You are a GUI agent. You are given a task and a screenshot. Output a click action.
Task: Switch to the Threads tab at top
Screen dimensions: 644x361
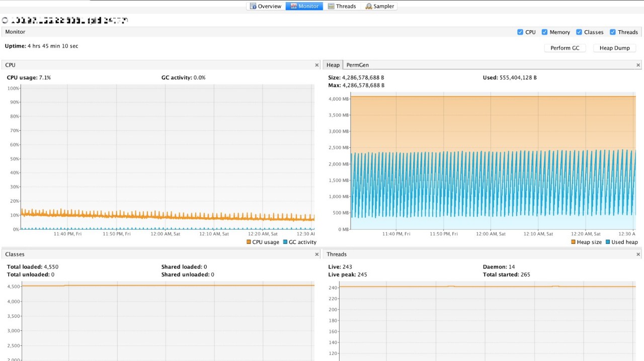click(x=342, y=6)
